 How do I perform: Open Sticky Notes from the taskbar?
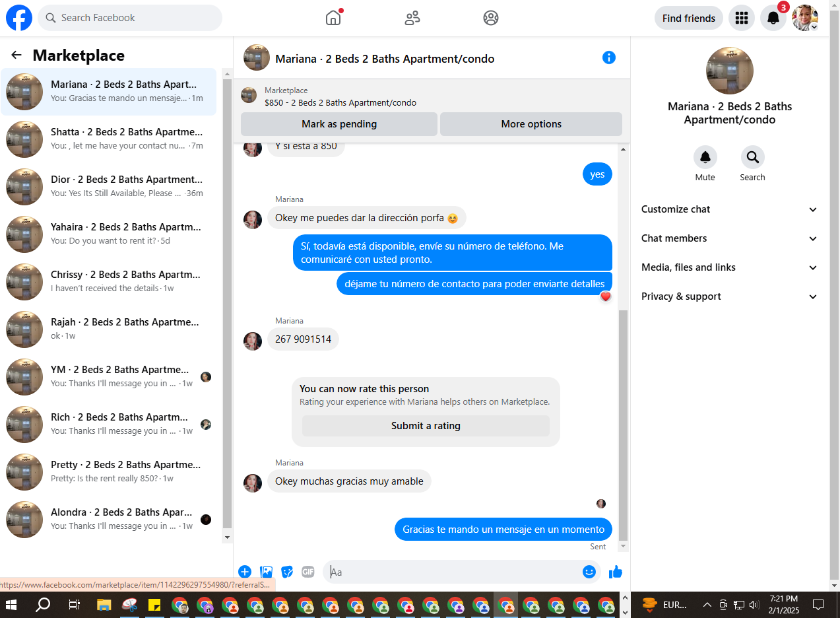pos(154,604)
